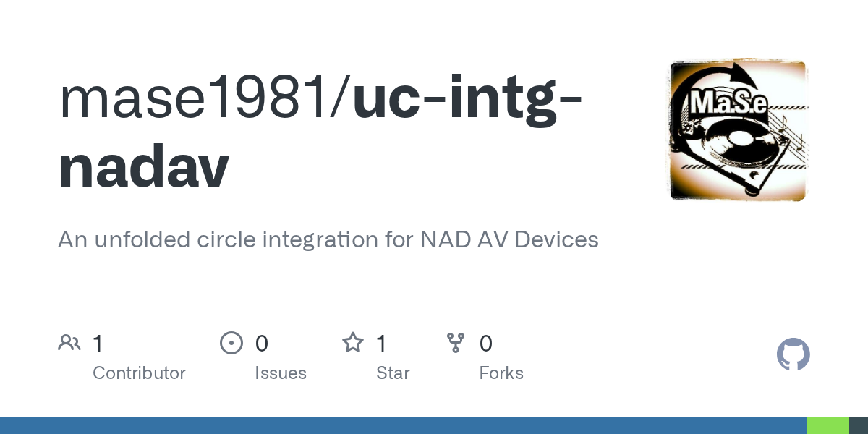This screenshot has height=434, width=868.
Task: Open the bold uc-intg- repository name
Action: (x=467, y=100)
